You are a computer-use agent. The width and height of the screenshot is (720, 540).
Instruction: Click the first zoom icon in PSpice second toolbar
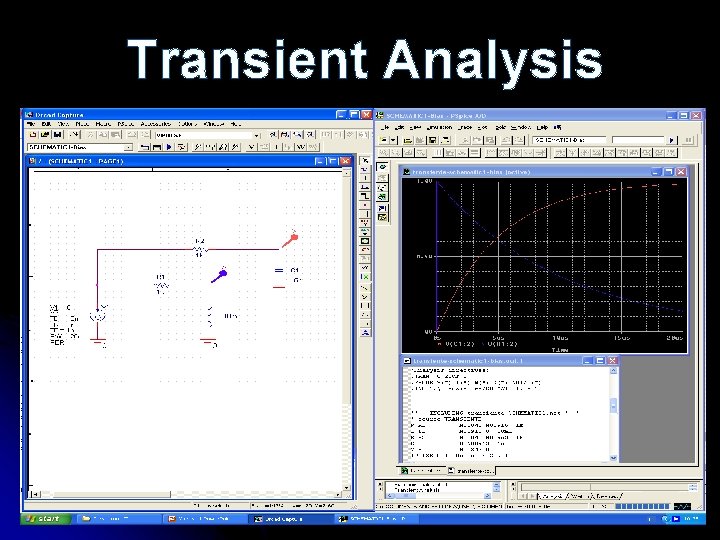pyautogui.click(x=383, y=152)
